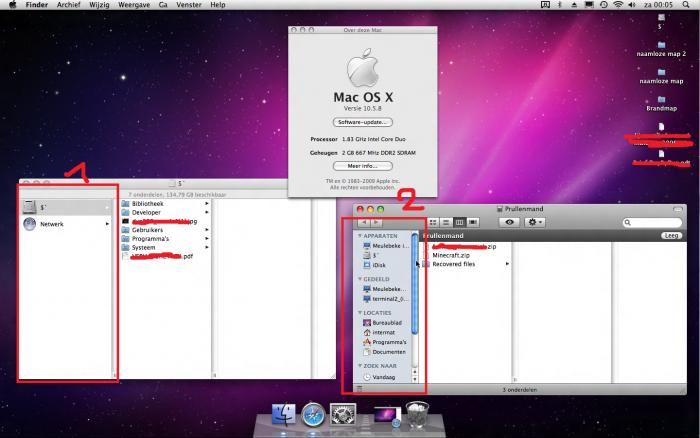This screenshot has height=438, width=700.
Task: Click the Wi-Fi status icon
Action: click(618, 5)
